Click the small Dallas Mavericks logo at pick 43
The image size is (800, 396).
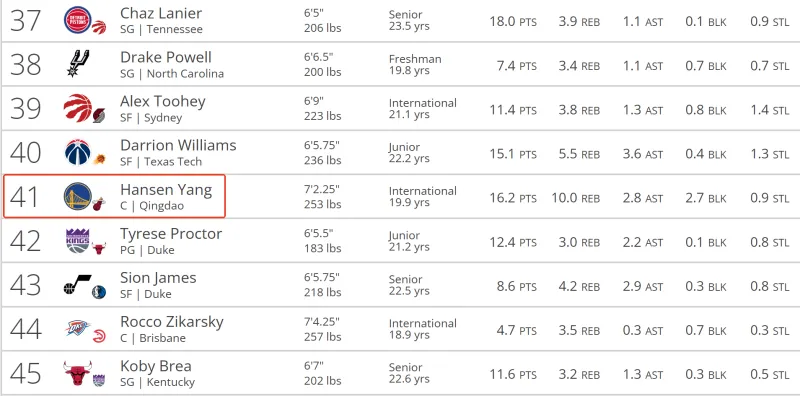(x=99, y=292)
